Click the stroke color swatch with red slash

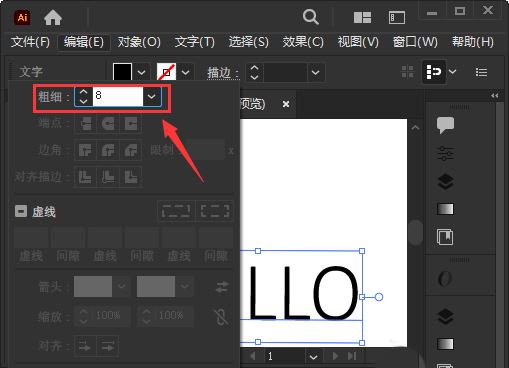(166, 72)
